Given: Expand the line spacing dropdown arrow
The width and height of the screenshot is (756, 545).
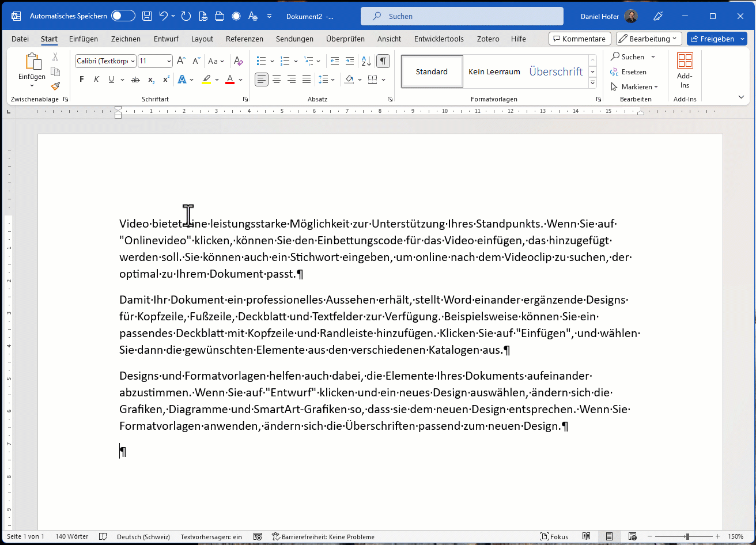Looking at the screenshot, I should point(333,80).
